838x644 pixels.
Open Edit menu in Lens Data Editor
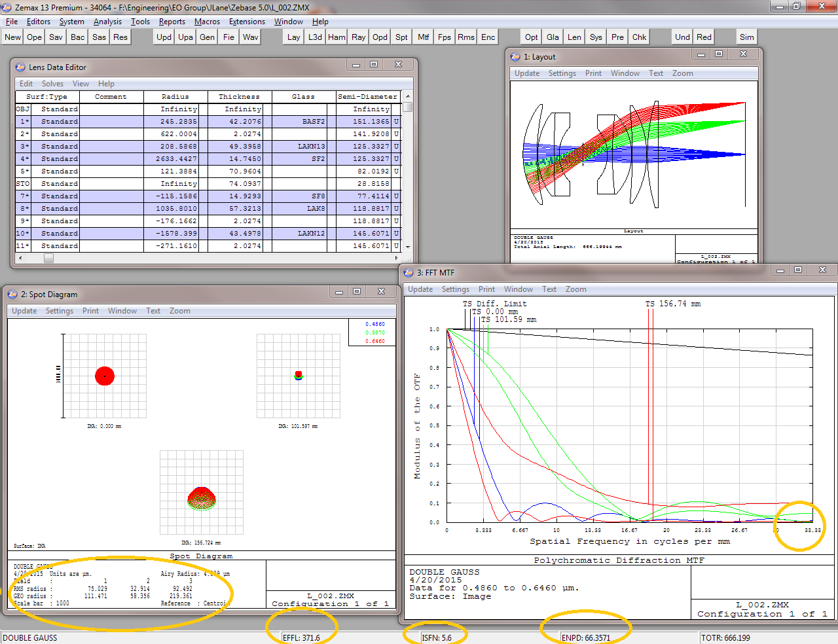tap(26, 84)
